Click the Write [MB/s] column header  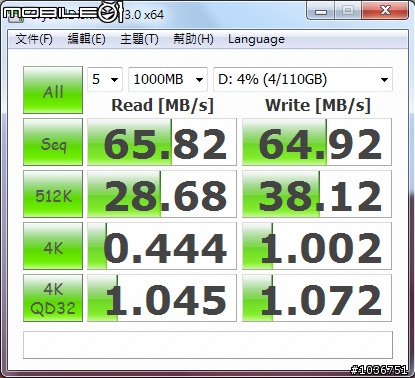(x=318, y=105)
